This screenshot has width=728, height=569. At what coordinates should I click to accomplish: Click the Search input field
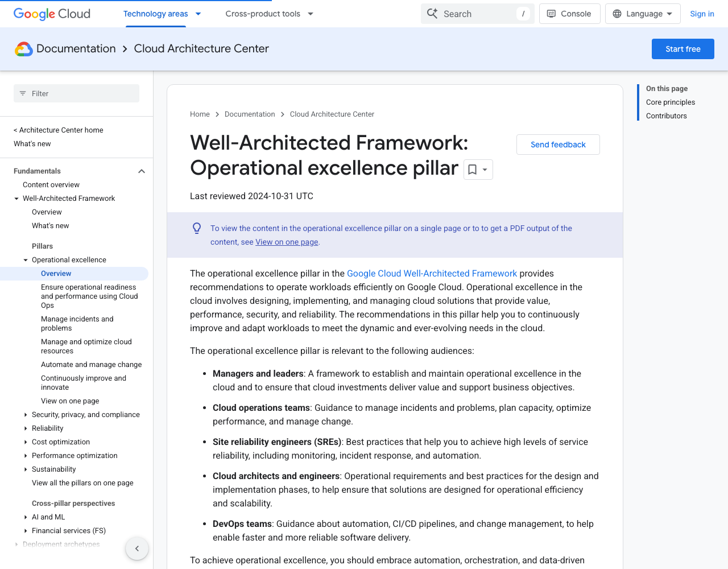click(478, 14)
